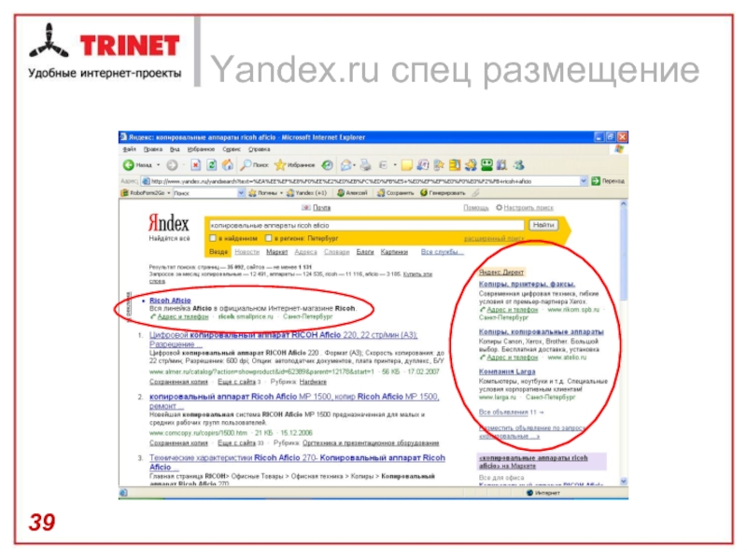This screenshot has width=747, height=560.
Task: Open 'Копиры, принтеры, факсы' ad link
Action: coord(527,285)
